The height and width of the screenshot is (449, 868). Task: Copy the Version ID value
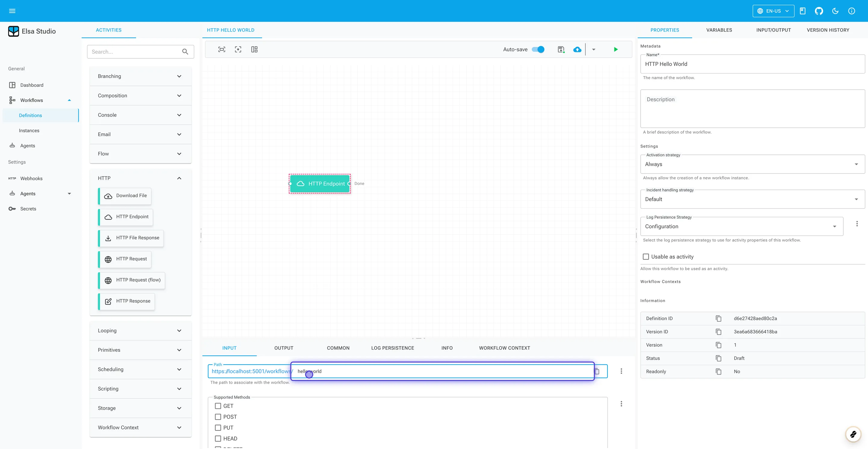click(x=718, y=332)
